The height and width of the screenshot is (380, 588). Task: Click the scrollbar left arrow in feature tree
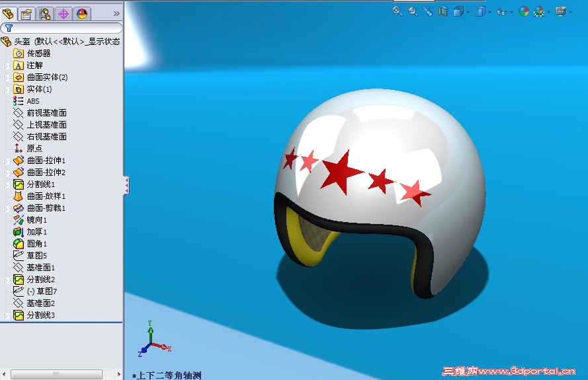pos(4,374)
